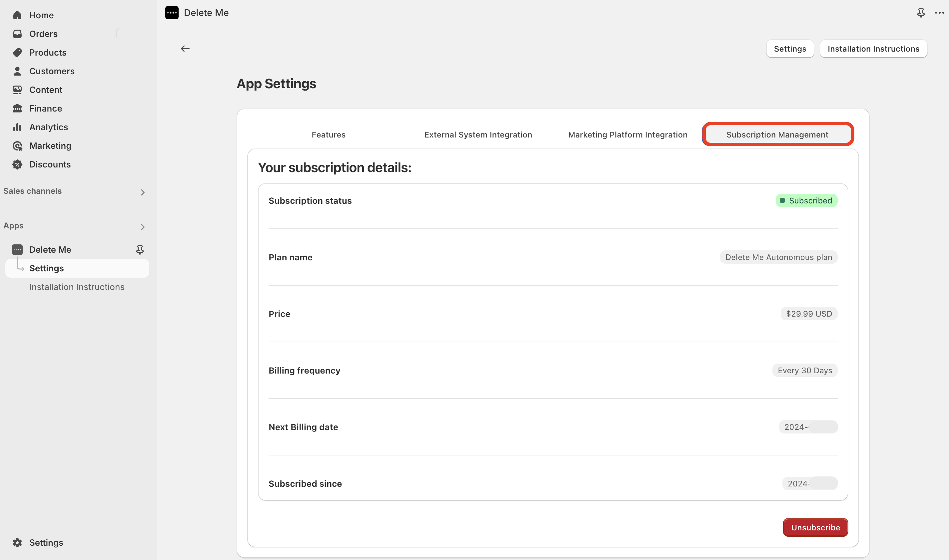Open Installation Instructions in sidebar
Image resolution: width=949 pixels, height=560 pixels.
click(77, 287)
